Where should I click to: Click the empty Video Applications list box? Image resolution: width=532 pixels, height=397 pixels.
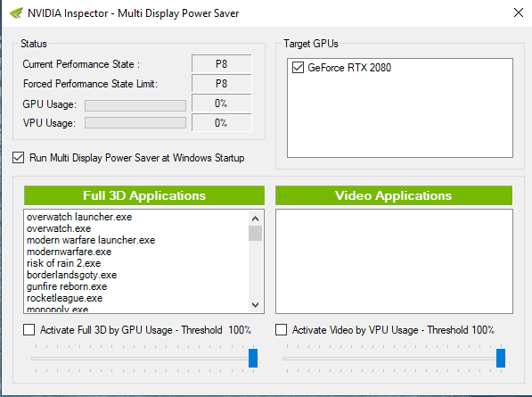[394, 261]
